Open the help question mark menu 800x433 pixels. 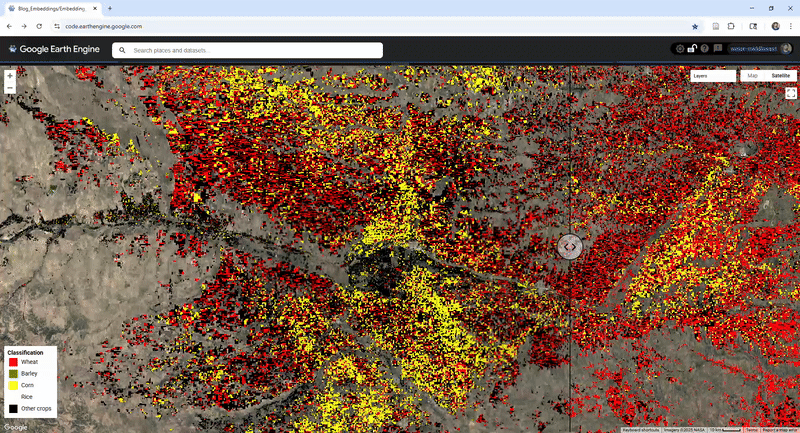tap(705, 49)
